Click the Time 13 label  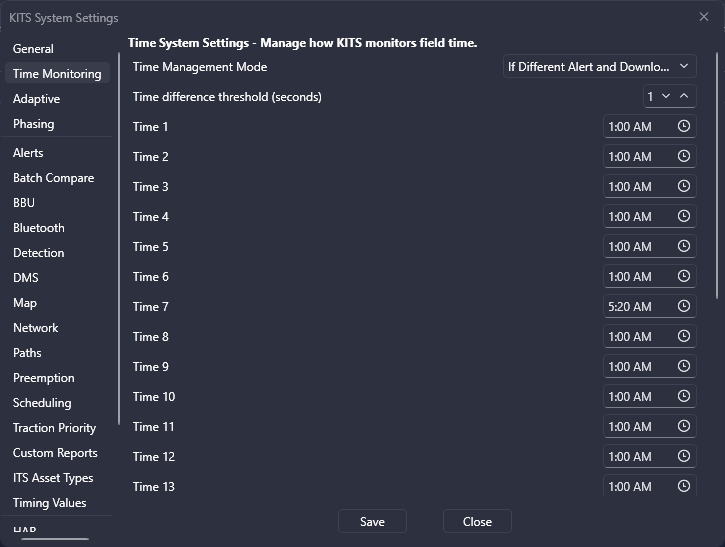(154, 486)
